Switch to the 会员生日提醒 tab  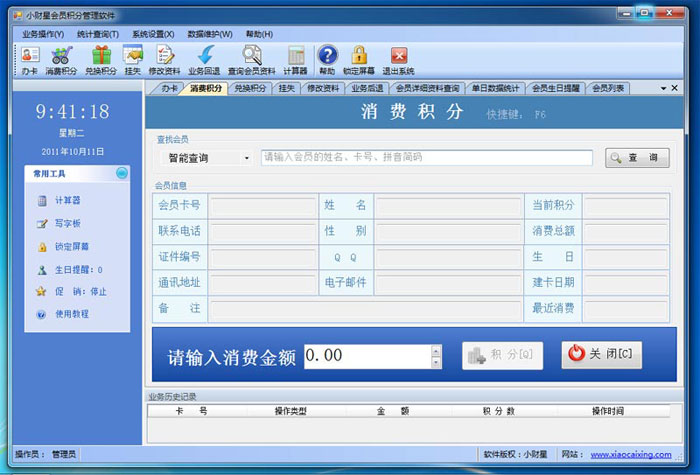[554, 88]
